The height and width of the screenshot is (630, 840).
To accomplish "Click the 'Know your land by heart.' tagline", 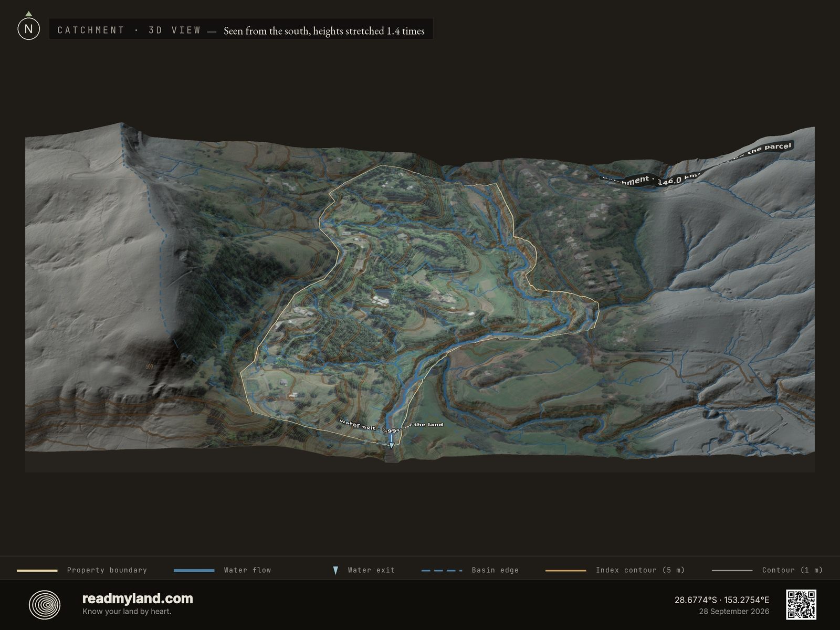I will pyautogui.click(x=127, y=611).
